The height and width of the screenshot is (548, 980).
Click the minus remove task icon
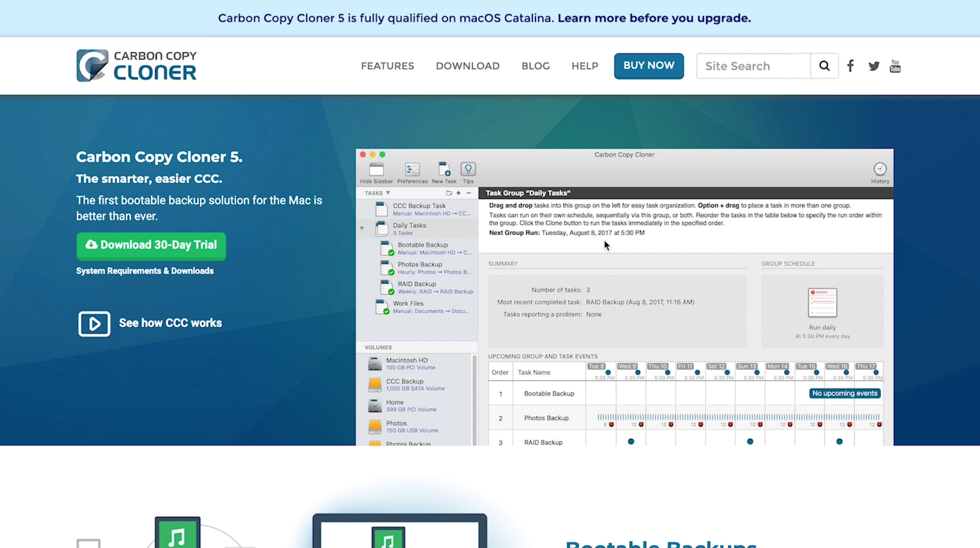pyautogui.click(x=469, y=193)
